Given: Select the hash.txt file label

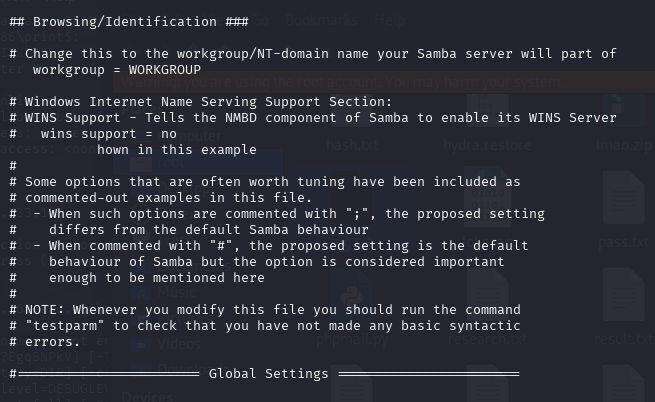Looking at the screenshot, I should [352, 145].
